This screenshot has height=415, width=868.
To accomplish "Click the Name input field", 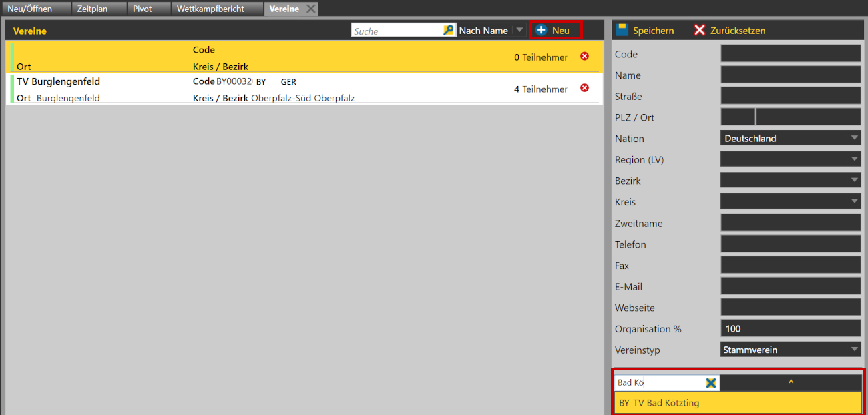I will [791, 75].
